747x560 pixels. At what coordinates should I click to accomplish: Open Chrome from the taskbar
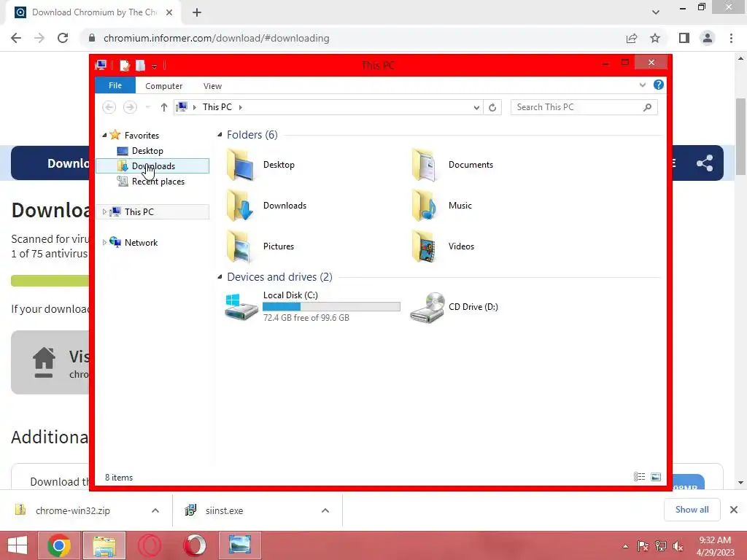pyautogui.click(x=58, y=545)
